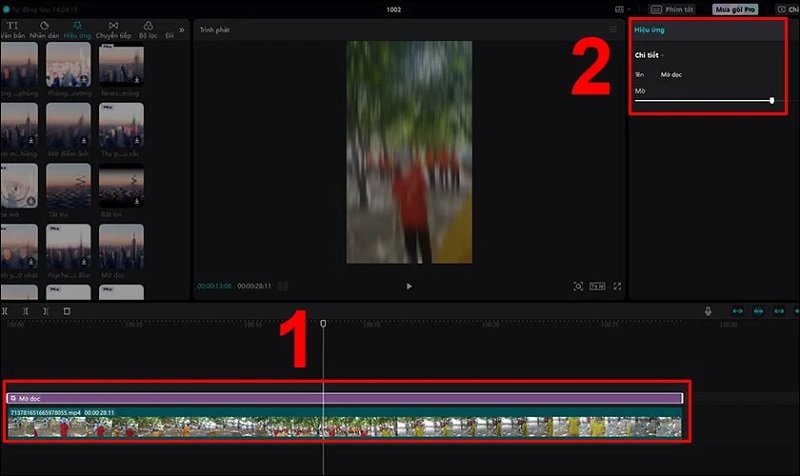Expand more media tabs with double chevron
Image resolution: width=800 pixels, height=476 pixels.
(x=181, y=29)
